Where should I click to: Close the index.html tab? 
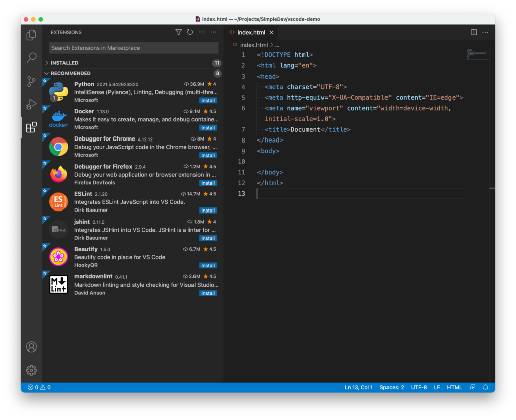[x=271, y=32]
